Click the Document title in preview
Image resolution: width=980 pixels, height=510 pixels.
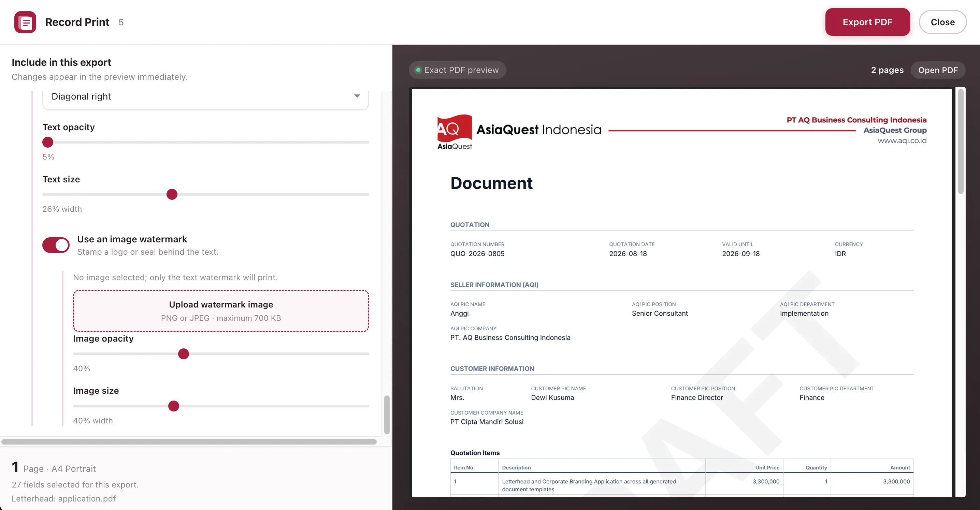(491, 183)
